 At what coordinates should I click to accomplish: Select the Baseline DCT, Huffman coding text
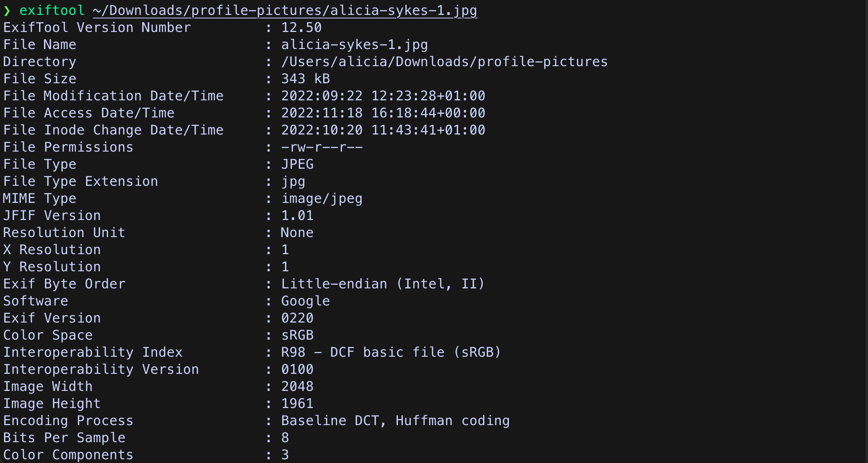395,421
